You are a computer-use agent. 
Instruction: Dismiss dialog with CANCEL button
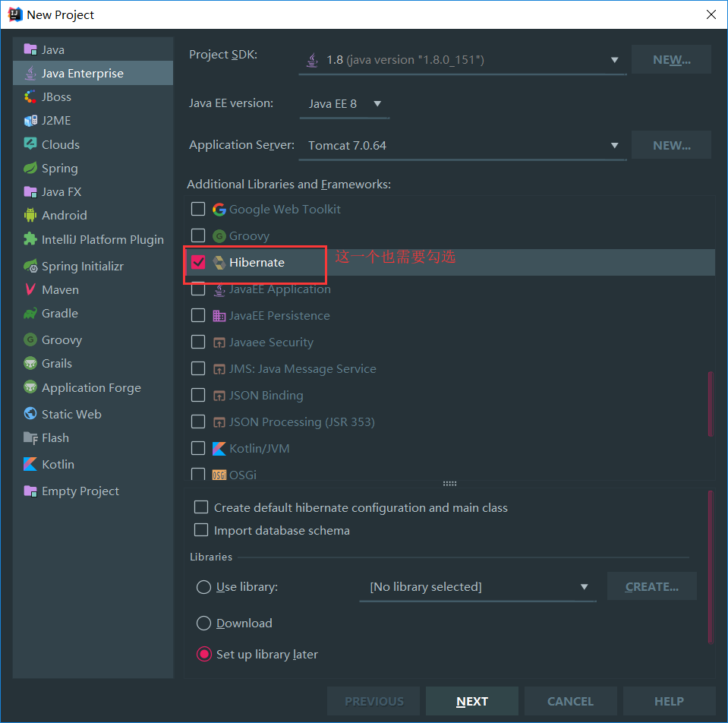pyautogui.click(x=571, y=701)
